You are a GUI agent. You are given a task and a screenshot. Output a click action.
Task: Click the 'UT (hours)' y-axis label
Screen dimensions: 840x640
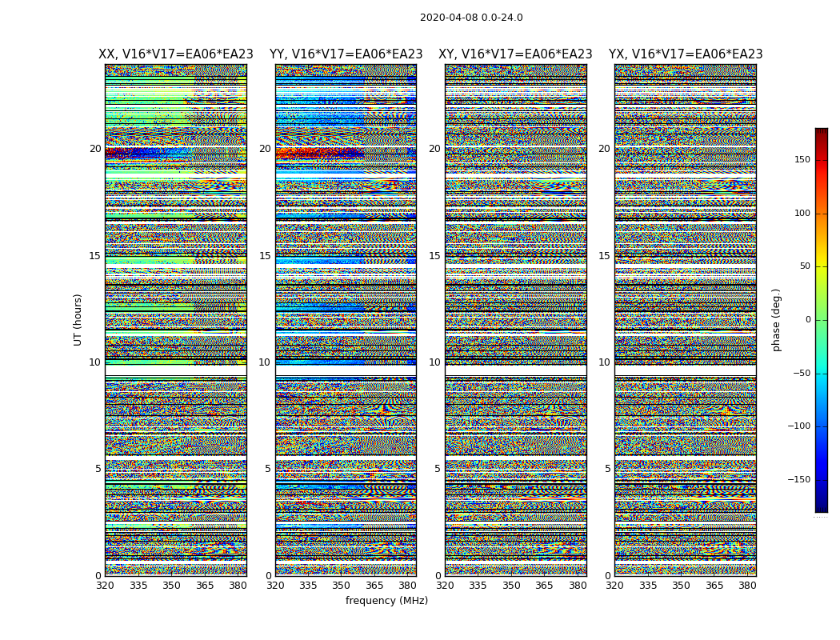coord(78,320)
